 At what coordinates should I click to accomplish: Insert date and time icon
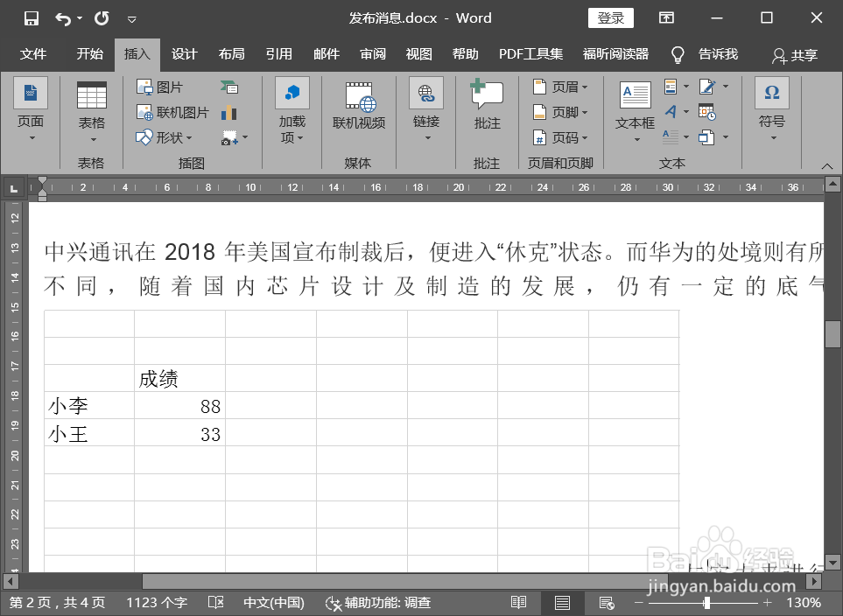click(x=707, y=112)
